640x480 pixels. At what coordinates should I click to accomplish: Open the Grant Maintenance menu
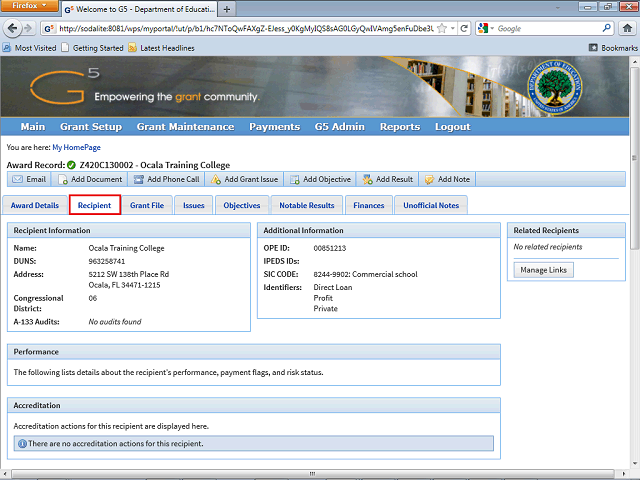click(185, 127)
